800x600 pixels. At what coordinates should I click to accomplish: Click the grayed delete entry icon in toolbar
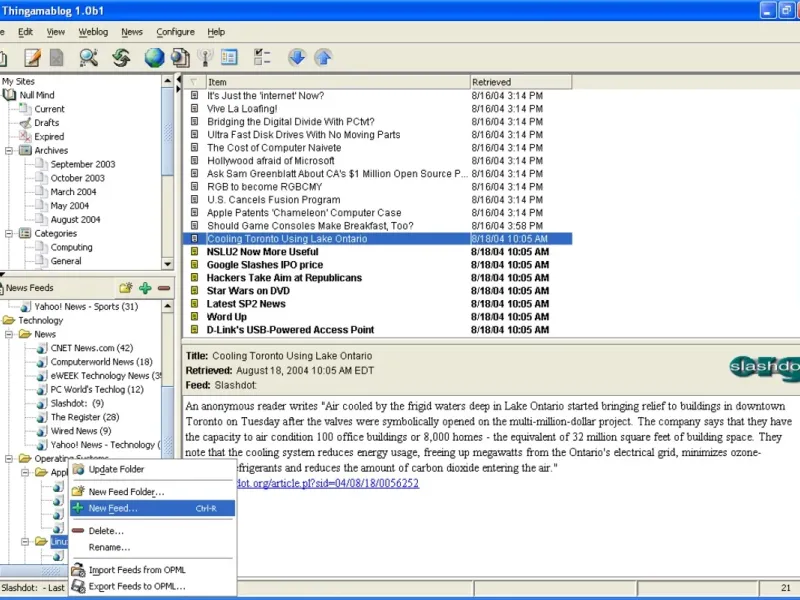tap(57, 58)
